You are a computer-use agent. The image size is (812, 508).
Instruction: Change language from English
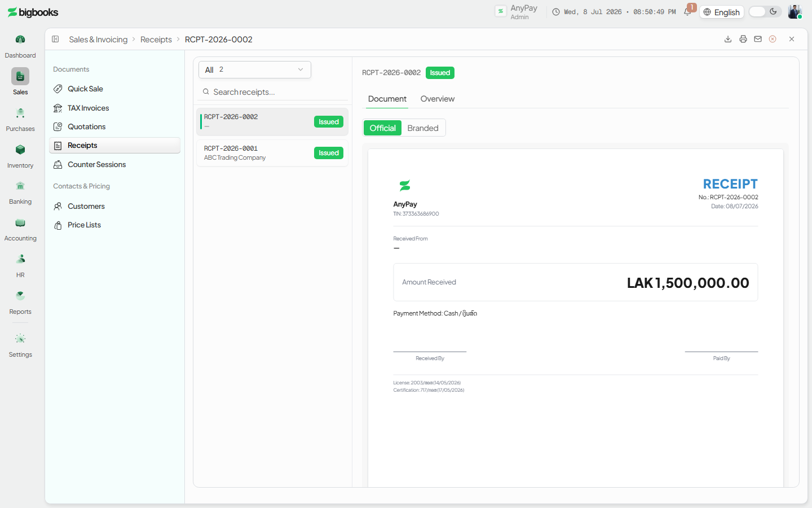722,12
